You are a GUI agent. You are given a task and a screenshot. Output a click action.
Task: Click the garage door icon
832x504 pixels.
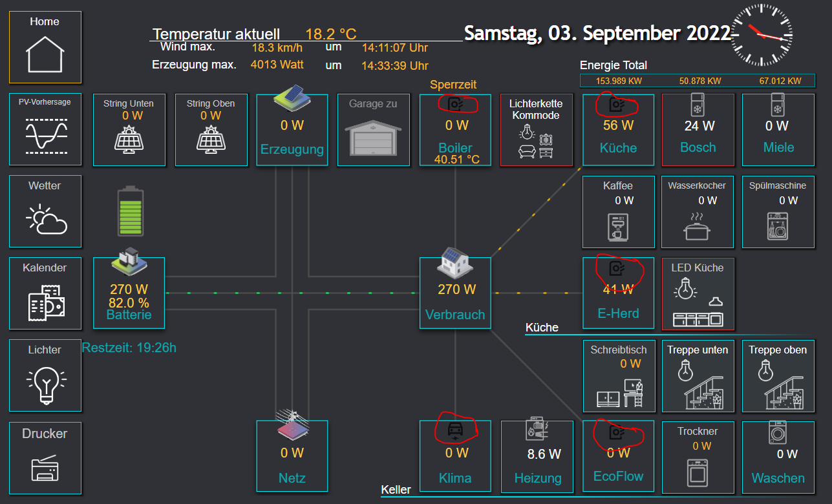(374, 138)
